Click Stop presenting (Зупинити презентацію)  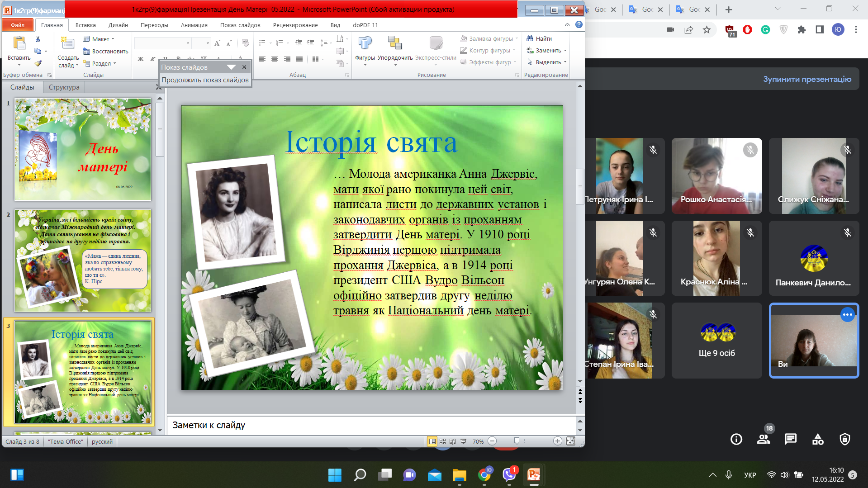click(x=807, y=79)
